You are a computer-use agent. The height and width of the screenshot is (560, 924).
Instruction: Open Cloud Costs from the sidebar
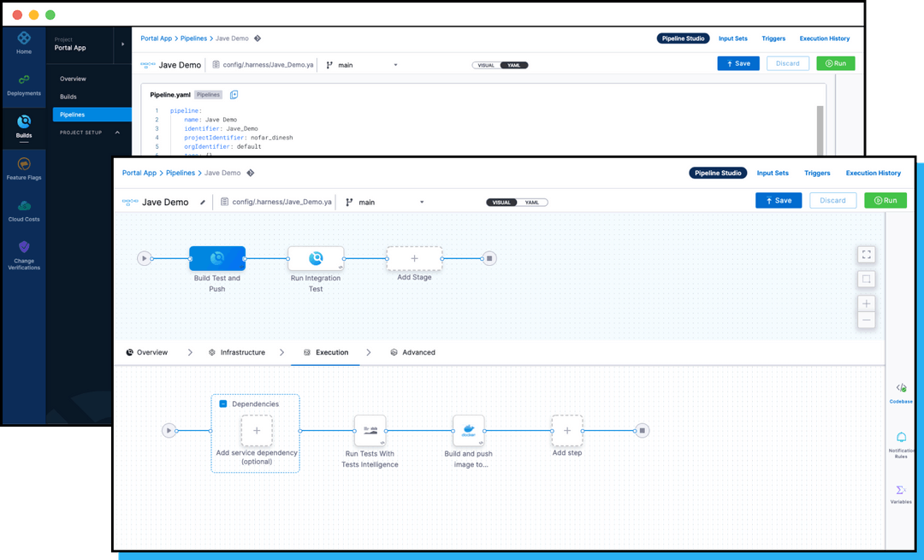(x=23, y=208)
